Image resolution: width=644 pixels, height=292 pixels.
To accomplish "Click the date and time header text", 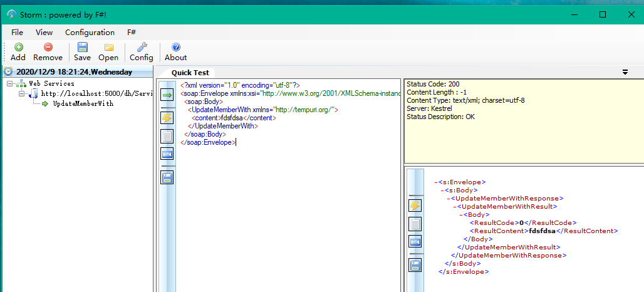I will (x=75, y=72).
